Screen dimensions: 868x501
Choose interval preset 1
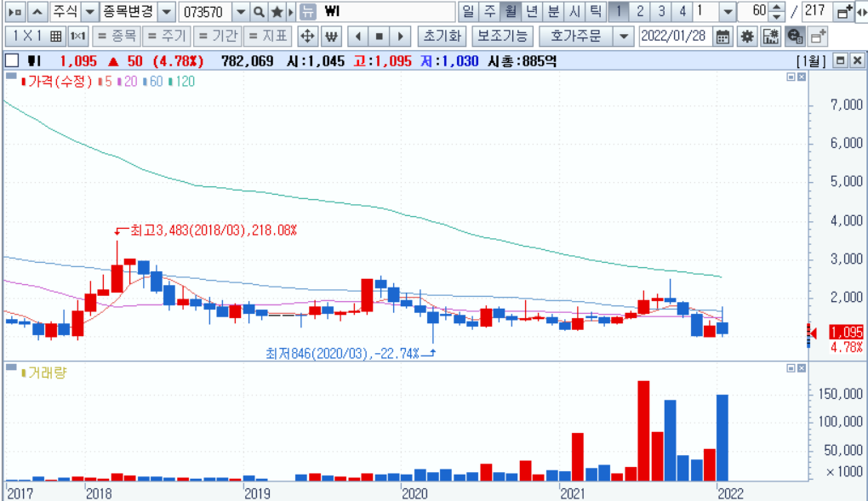618,12
